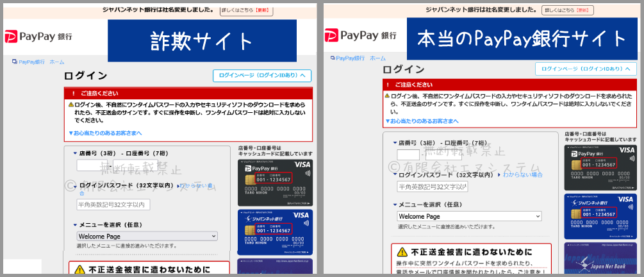The width and height of the screenshot is (644, 277).
Task: Click the 口座番号 (7桁) input on right page
Action: [x=443, y=155]
